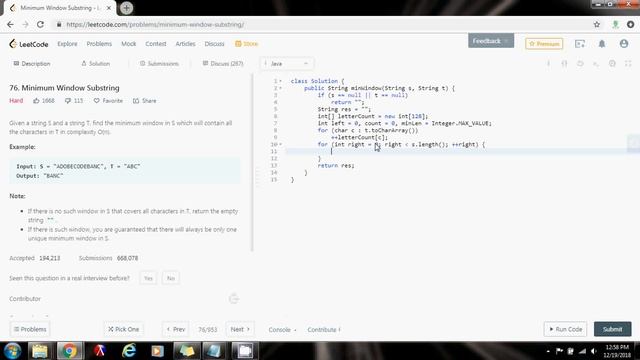Reload the browser page
Image resolution: width=640 pixels, height=360 pixels.
40,24
